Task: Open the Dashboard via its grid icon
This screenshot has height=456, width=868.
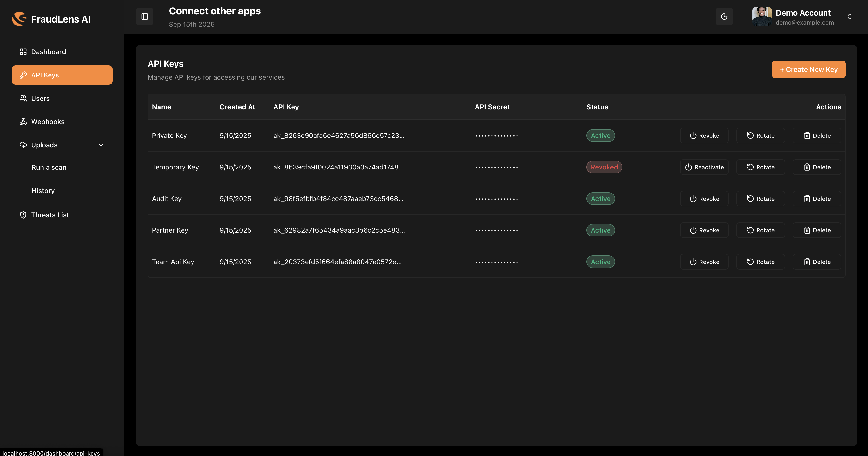Action: [23, 51]
